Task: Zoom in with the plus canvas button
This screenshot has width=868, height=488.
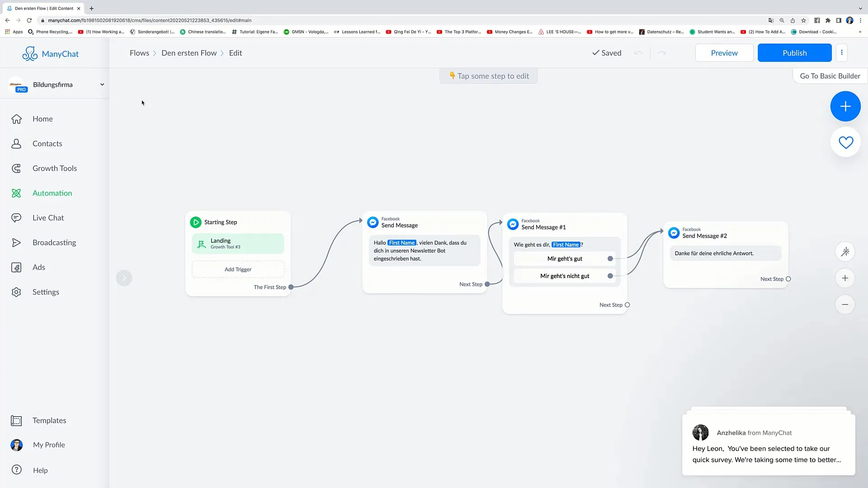Action: tap(845, 278)
